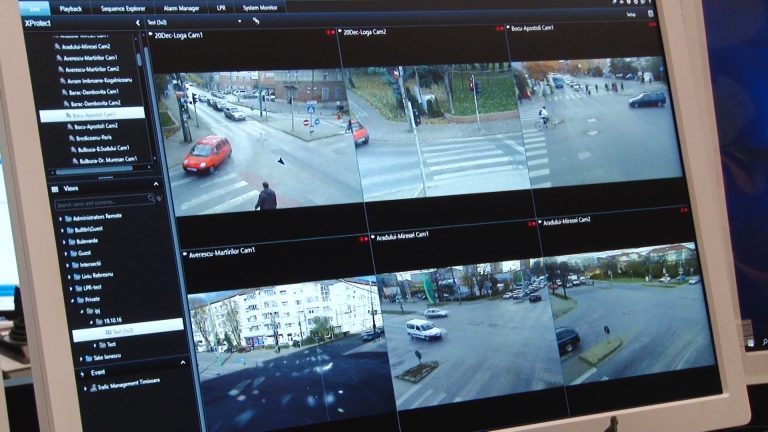
Task: Click the reload view icon beside the view selector
Action: pos(255,21)
